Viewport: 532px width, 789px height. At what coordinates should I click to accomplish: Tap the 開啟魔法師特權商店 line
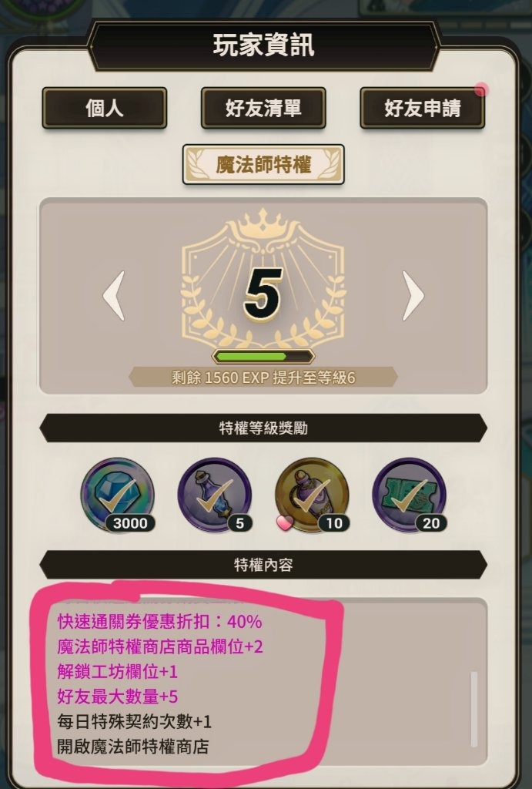pos(132,747)
